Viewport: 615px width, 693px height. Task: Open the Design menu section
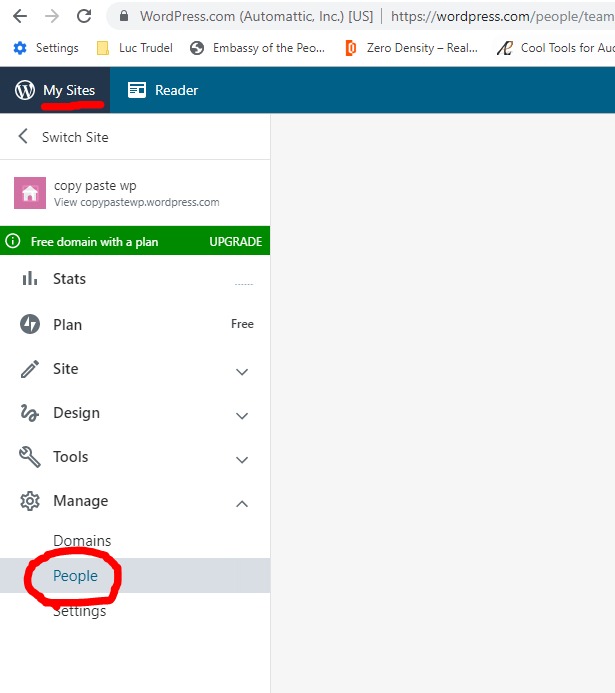(x=135, y=413)
